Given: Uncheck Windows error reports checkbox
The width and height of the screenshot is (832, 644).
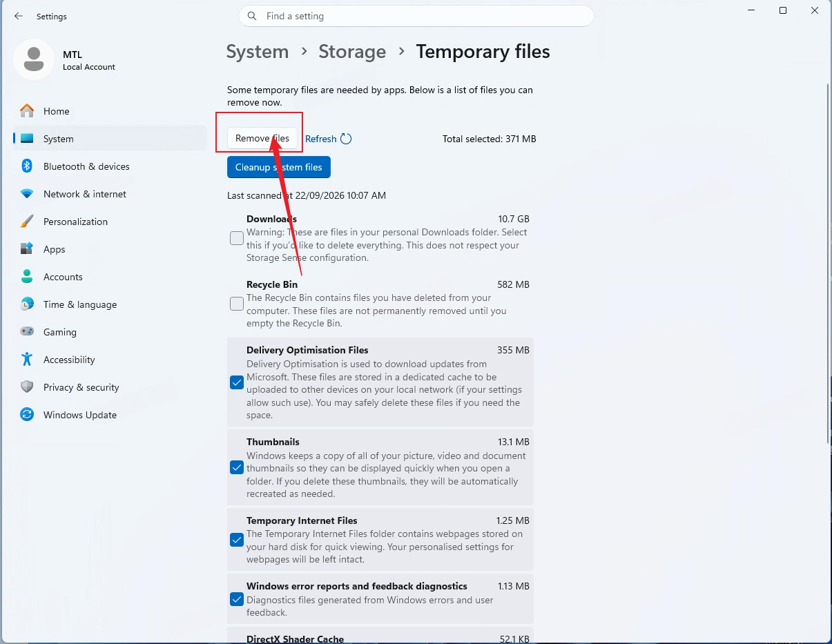Looking at the screenshot, I should 237,599.
